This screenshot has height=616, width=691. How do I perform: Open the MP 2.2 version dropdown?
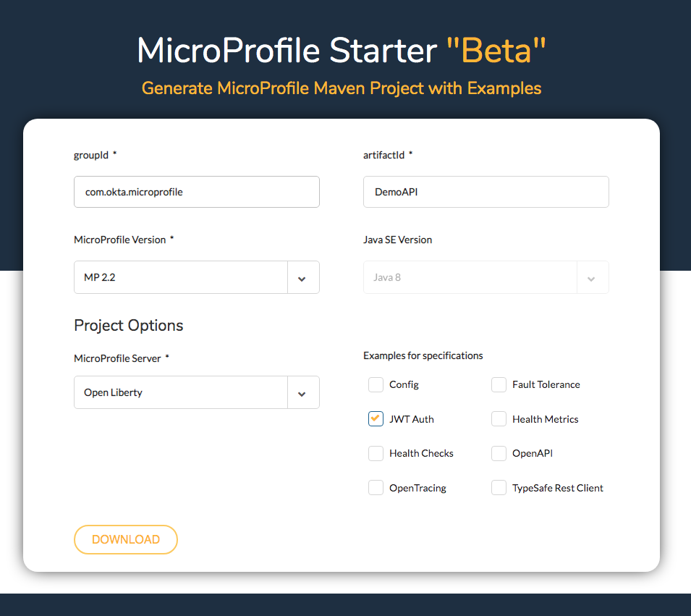point(181,277)
